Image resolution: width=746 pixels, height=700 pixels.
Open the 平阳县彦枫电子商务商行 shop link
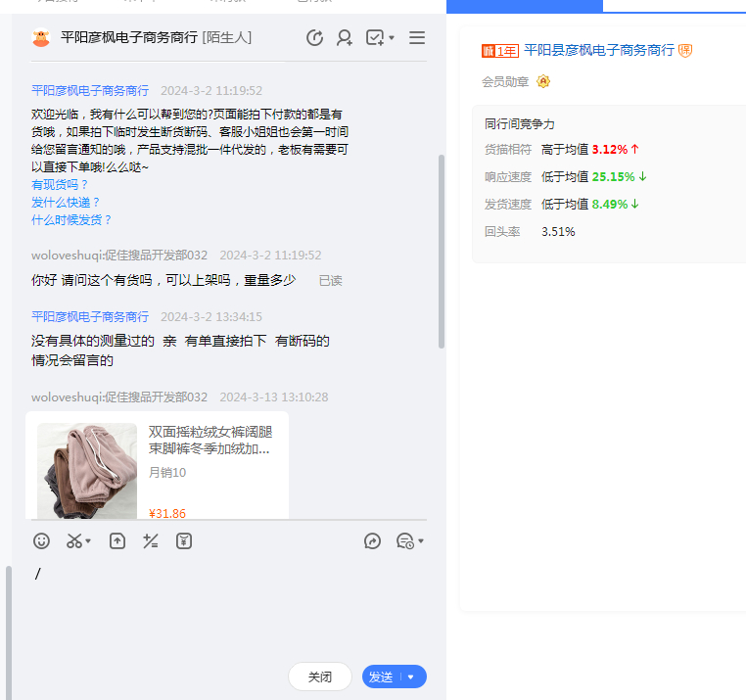[x=598, y=50]
